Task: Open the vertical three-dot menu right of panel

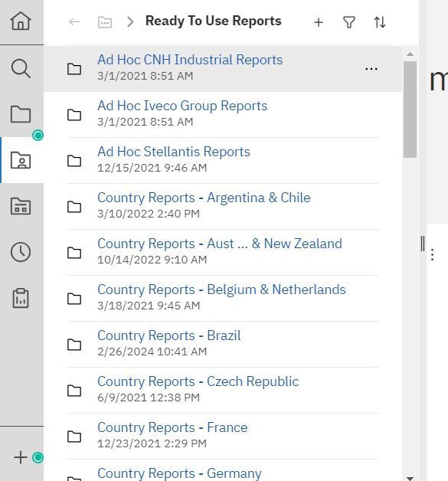Action: 433,254
